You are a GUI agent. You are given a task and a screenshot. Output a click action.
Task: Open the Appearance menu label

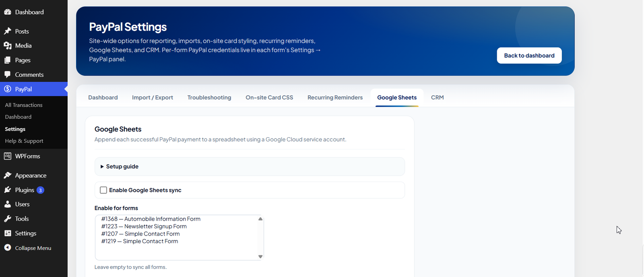[31, 176]
